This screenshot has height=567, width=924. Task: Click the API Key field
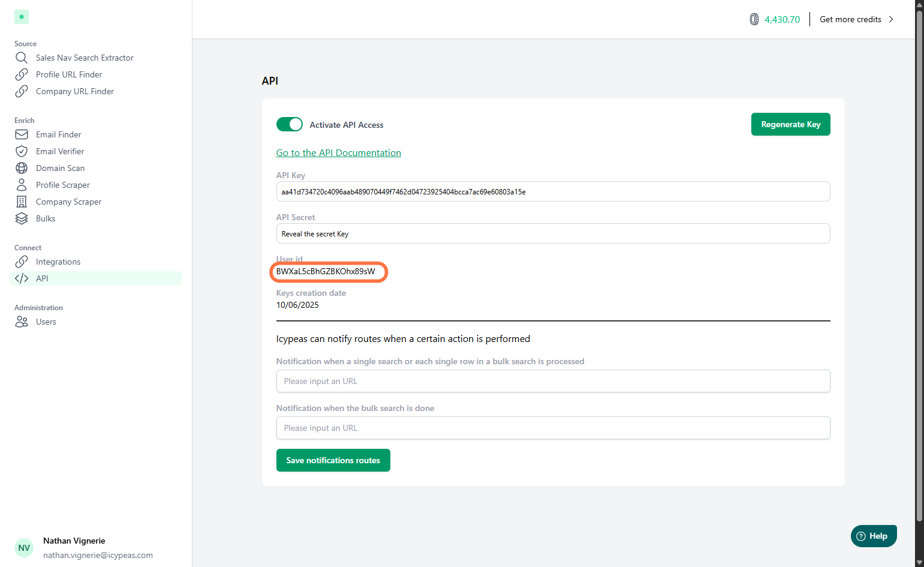point(553,191)
